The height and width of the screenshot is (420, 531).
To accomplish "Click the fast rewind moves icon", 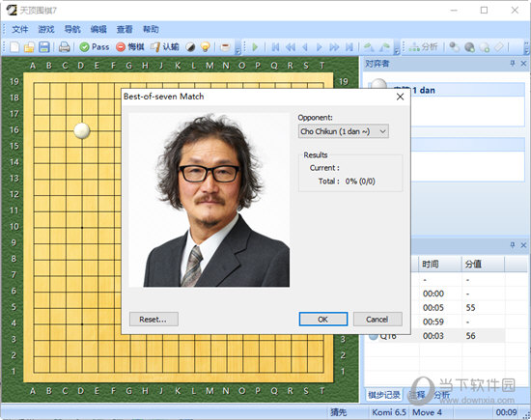I will point(291,46).
